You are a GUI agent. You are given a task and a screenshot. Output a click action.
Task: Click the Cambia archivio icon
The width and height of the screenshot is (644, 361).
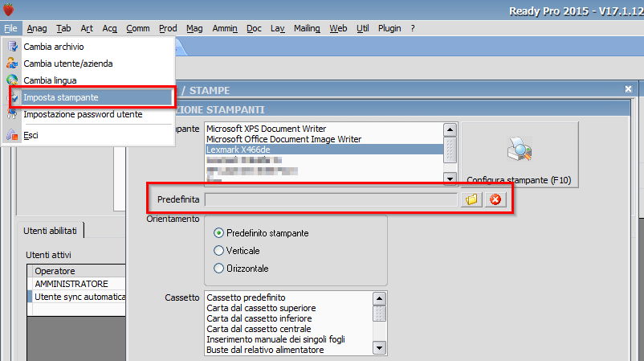point(12,47)
